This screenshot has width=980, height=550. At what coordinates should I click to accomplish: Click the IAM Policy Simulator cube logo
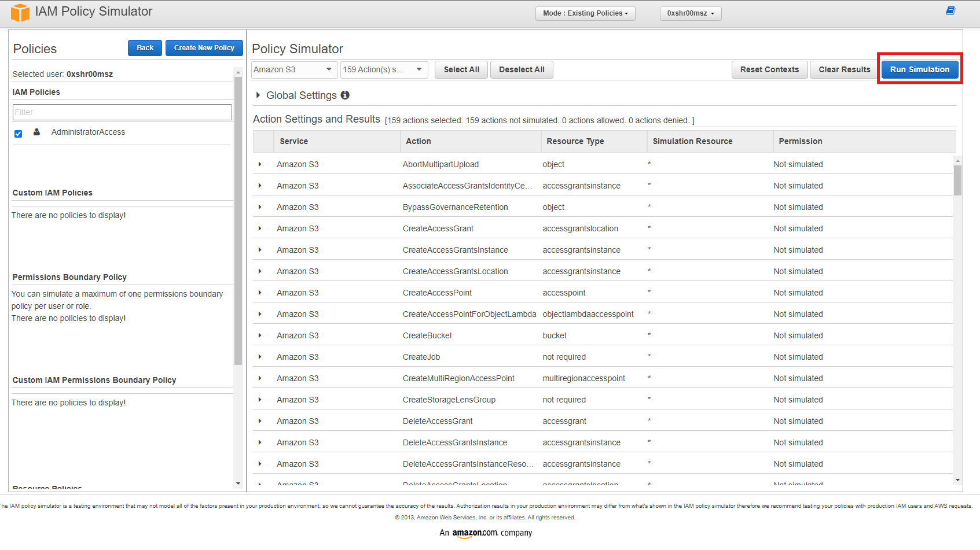(x=20, y=13)
